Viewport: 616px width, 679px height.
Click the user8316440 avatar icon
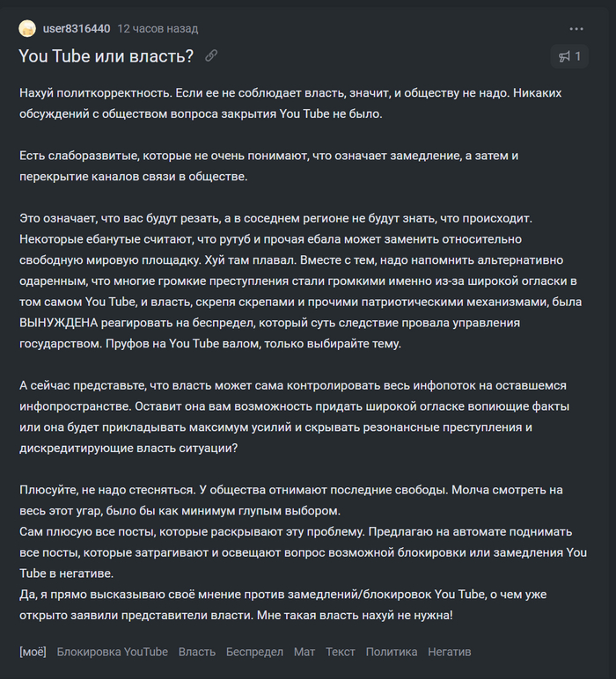coord(27,28)
